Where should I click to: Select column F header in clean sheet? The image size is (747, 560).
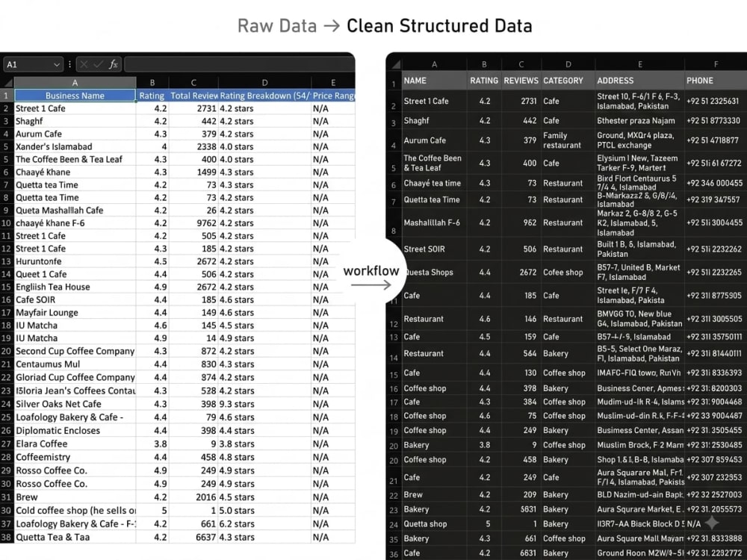pos(716,64)
